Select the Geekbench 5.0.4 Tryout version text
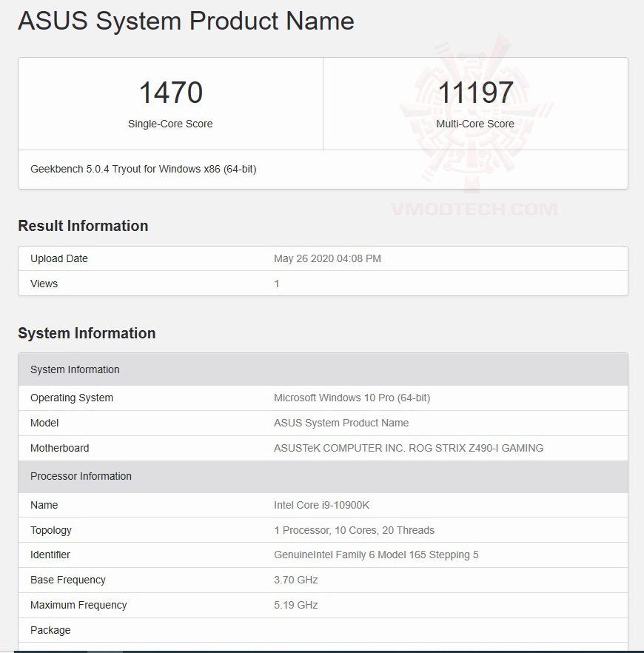This screenshot has width=644, height=653. [x=142, y=169]
